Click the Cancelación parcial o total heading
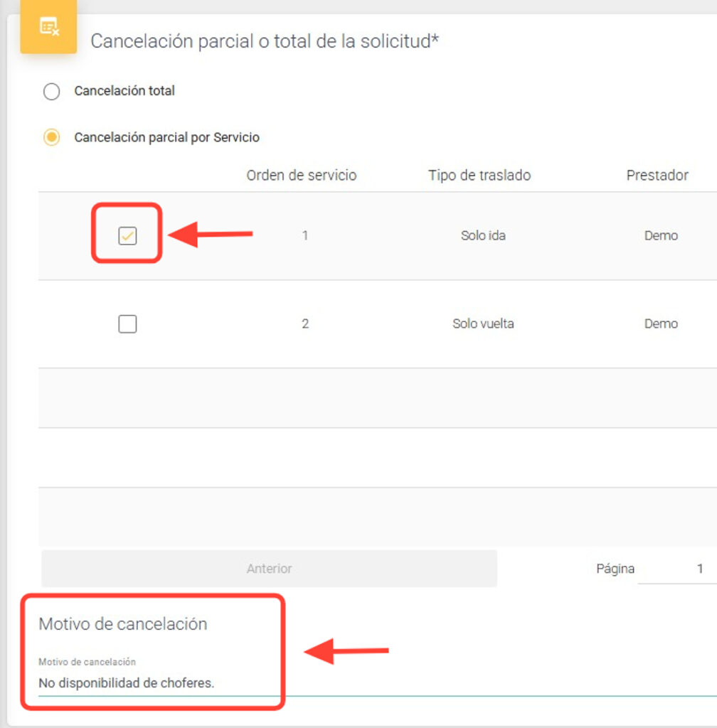This screenshot has height=728, width=717. 265,41
